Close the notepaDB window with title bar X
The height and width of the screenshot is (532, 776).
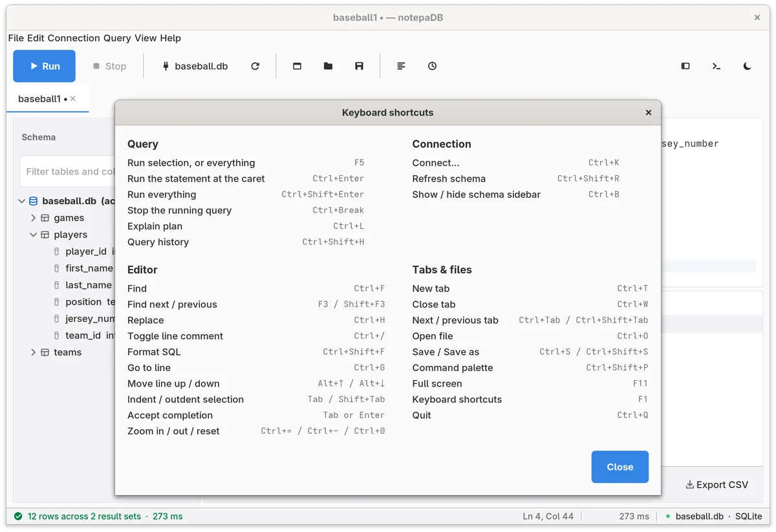[x=757, y=17]
